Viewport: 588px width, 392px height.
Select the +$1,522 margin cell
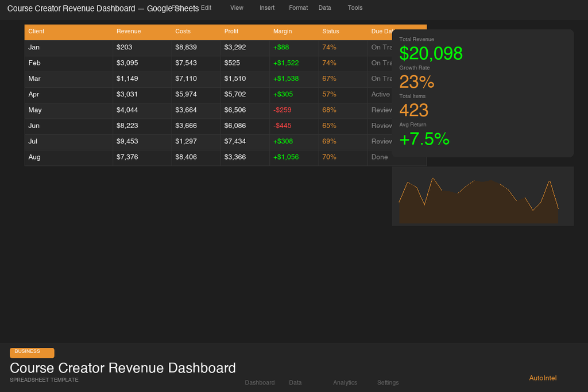pos(294,63)
